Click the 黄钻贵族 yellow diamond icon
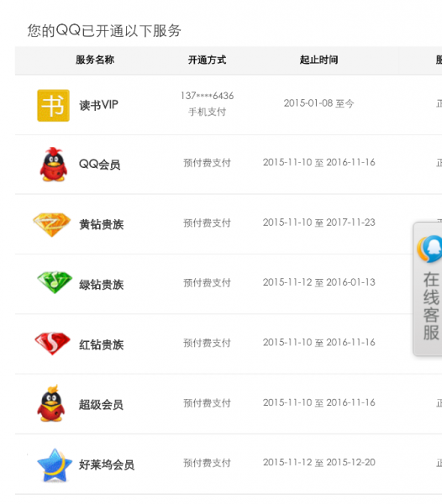Viewport: 442px width, 504px height. coord(52,224)
